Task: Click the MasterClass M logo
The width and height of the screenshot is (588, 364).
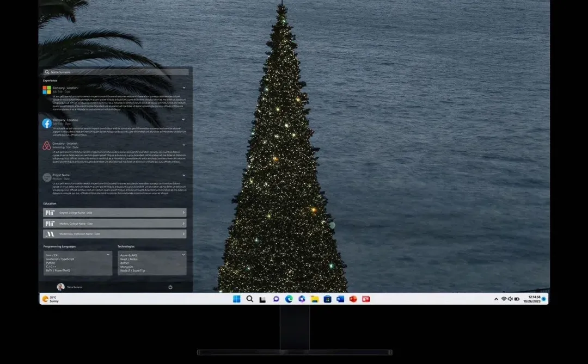Action: click(50, 234)
